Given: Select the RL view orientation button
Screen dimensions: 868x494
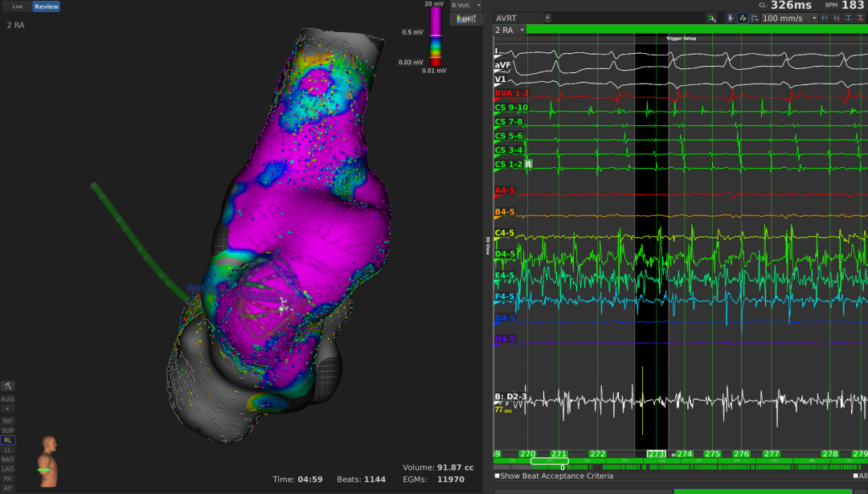Looking at the screenshot, I should [x=8, y=440].
